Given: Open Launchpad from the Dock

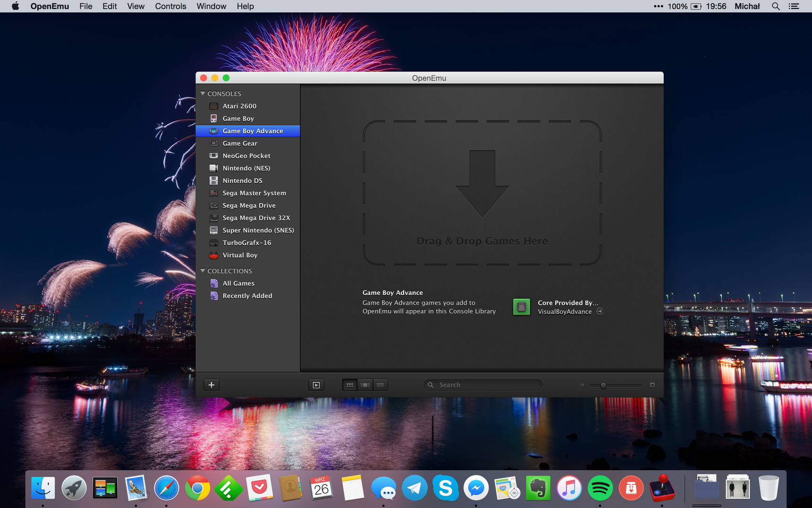Looking at the screenshot, I should coord(74,488).
